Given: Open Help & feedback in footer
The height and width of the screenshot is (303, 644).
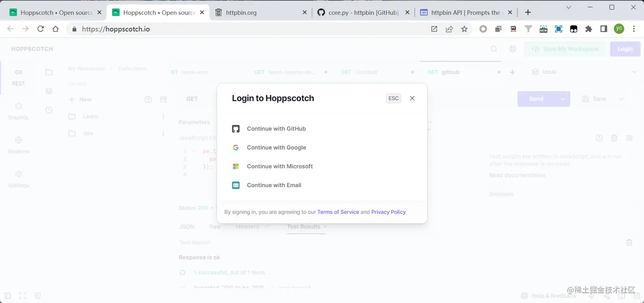Looking at the screenshot, I should [x=549, y=296].
